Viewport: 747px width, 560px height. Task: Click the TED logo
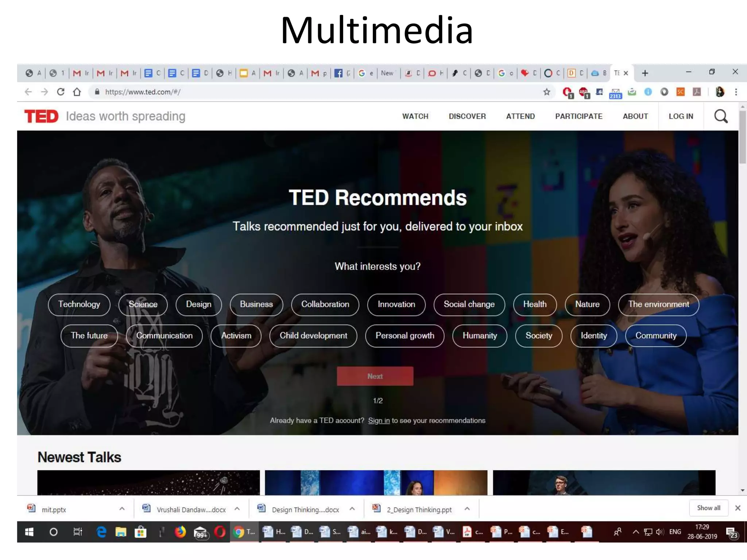(41, 116)
